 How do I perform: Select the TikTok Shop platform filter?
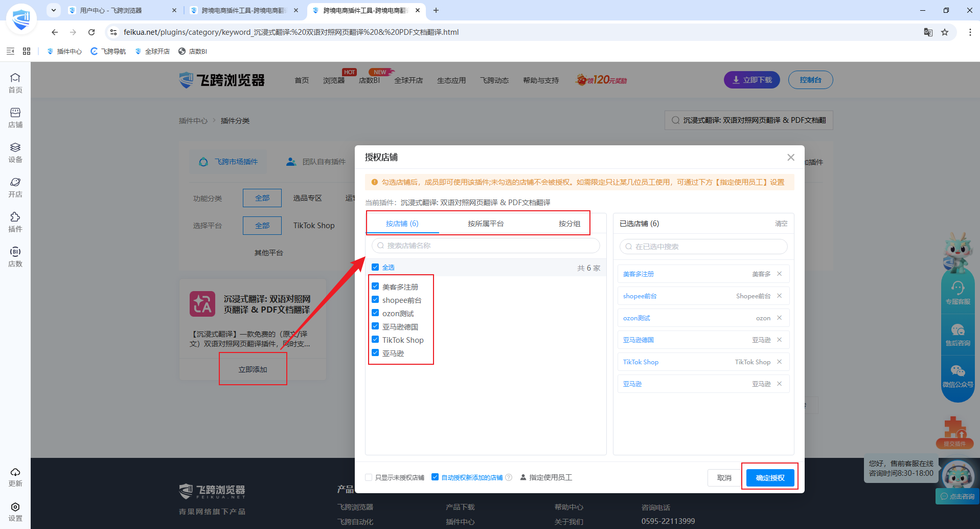click(314, 226)
